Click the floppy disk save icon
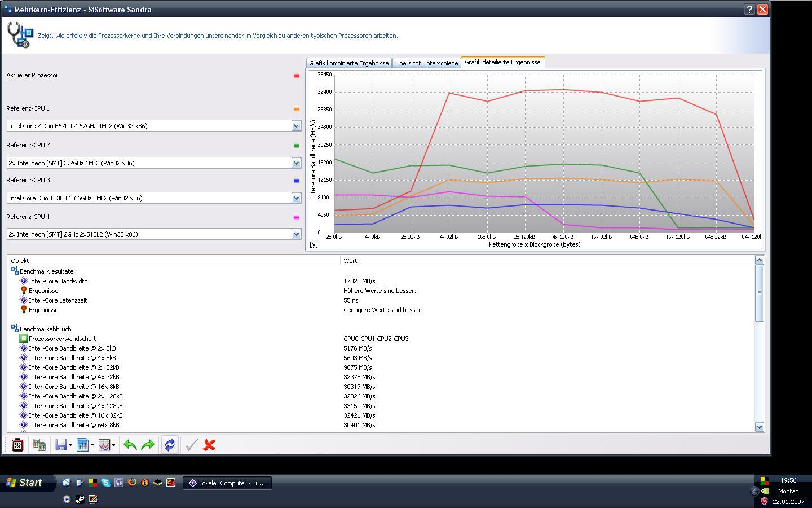The height and width of the screenshot is (508, 812). [61, 445]
